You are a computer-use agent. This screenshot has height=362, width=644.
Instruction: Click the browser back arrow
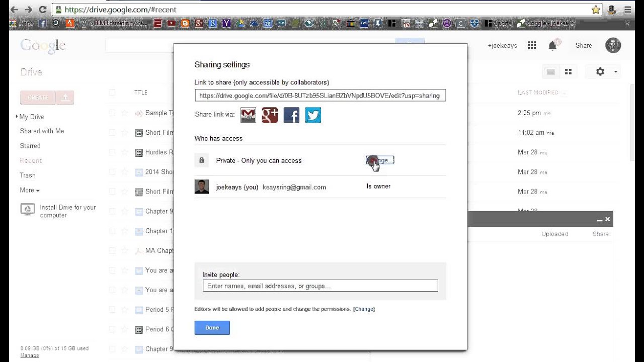tap(14, 10)
